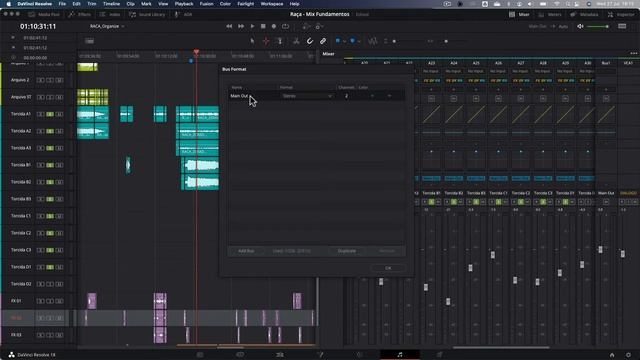Select the Main Out bus name cell
This screenshot has height=360, width=640.
[x=253, y=96]
